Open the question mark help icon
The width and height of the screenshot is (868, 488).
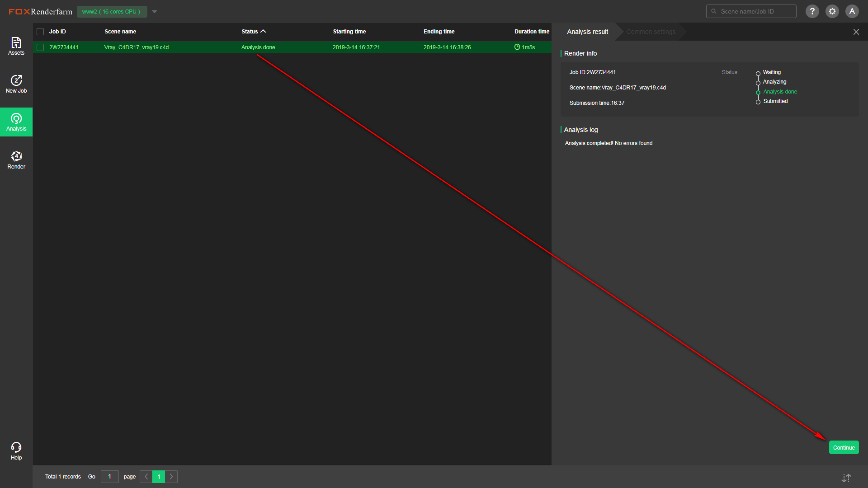point(812,11)
